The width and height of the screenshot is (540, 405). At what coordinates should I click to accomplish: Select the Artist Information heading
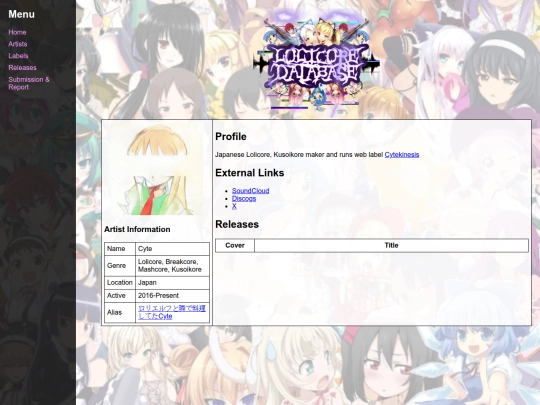pos(137,229)
